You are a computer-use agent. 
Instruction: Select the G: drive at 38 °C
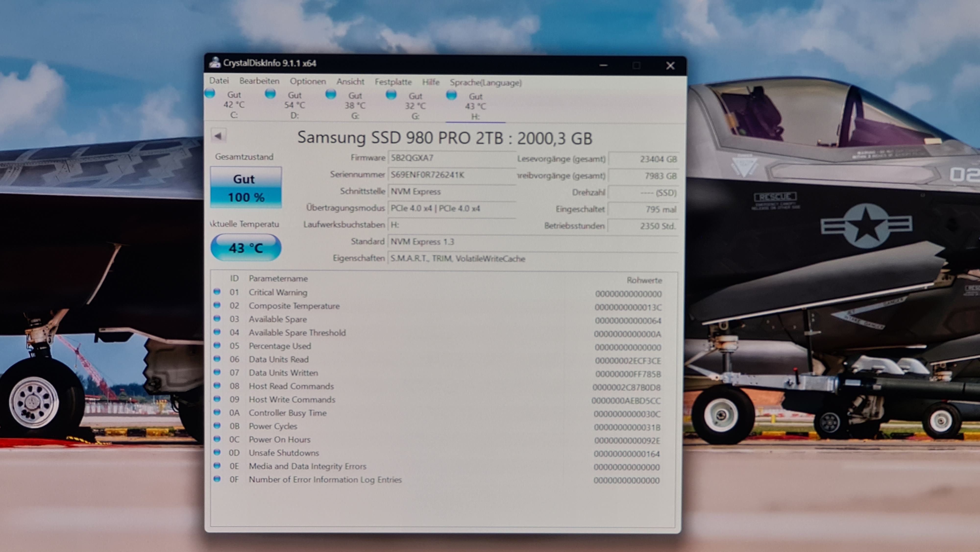point(355,105)
